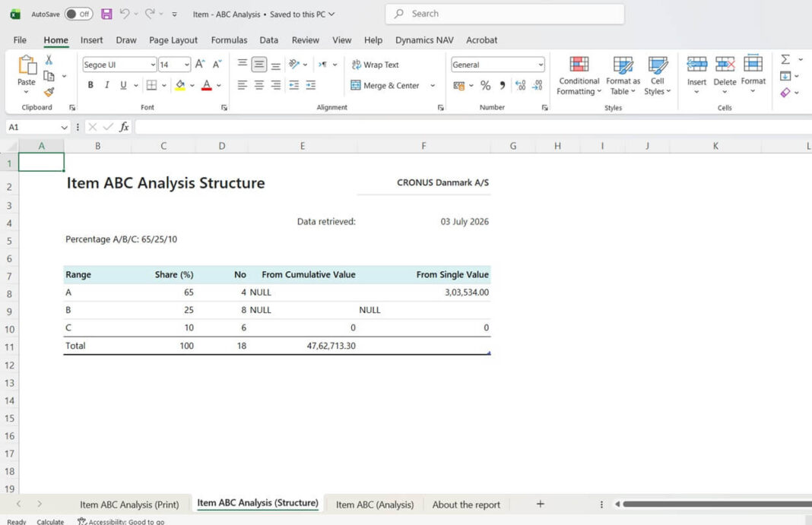812x525 pixels.
Task: Align text left
Action: click(x=242, y=85)
